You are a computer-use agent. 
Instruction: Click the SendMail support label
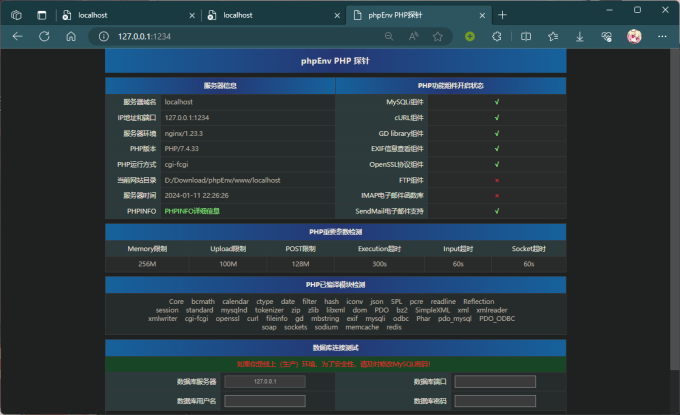[x=389, y=211]
